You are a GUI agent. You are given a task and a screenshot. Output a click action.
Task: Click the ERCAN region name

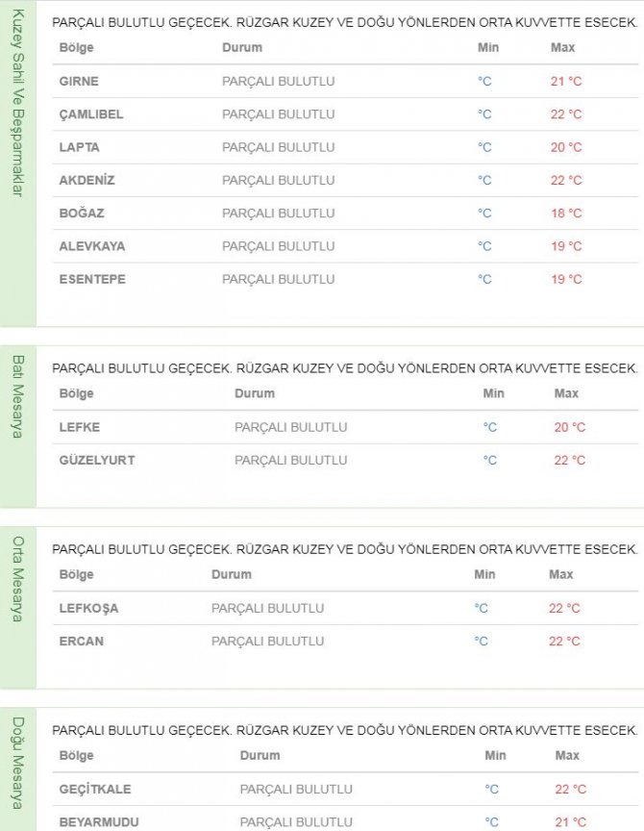coord(82,641)
